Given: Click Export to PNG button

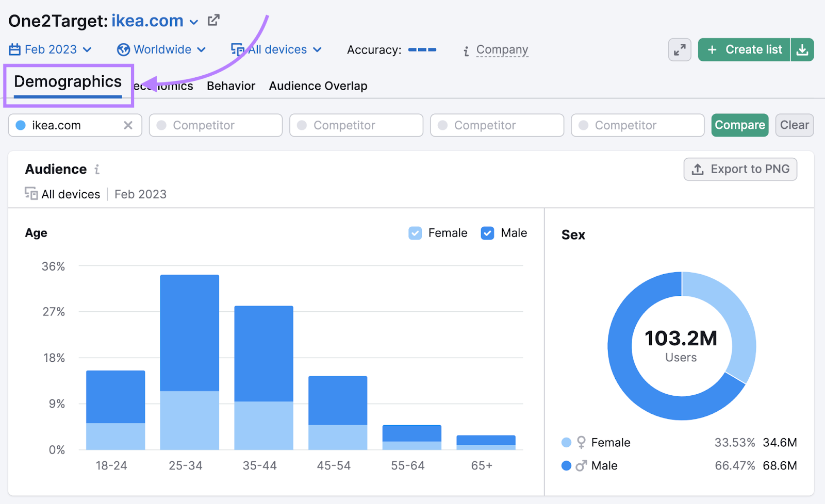Looking at the screenshot, I should pyautogui.click(x=740, y=169).
